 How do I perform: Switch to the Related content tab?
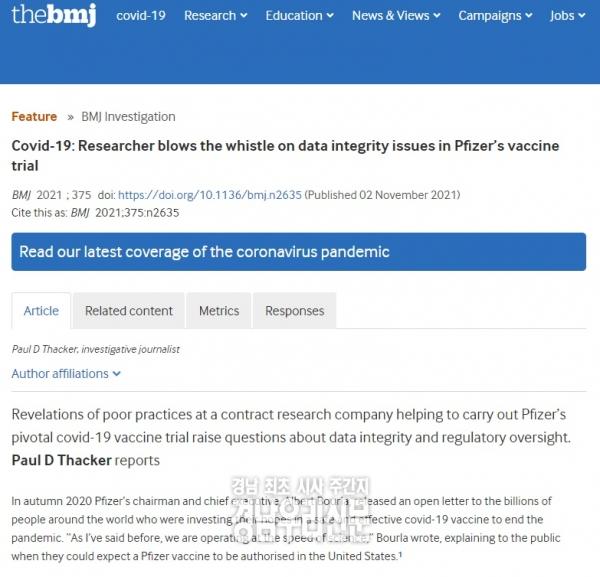click(129, 311)
